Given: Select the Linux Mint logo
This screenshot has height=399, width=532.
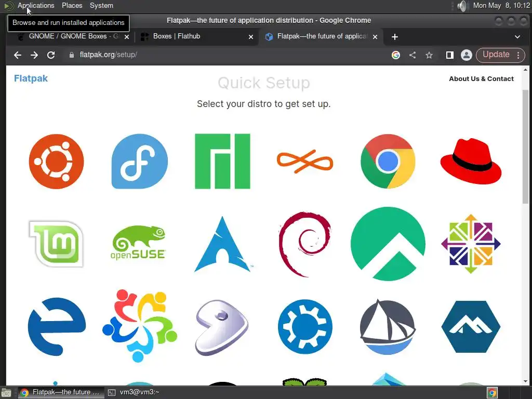Looking at the screenshot, I should click(x=56, y=244).
